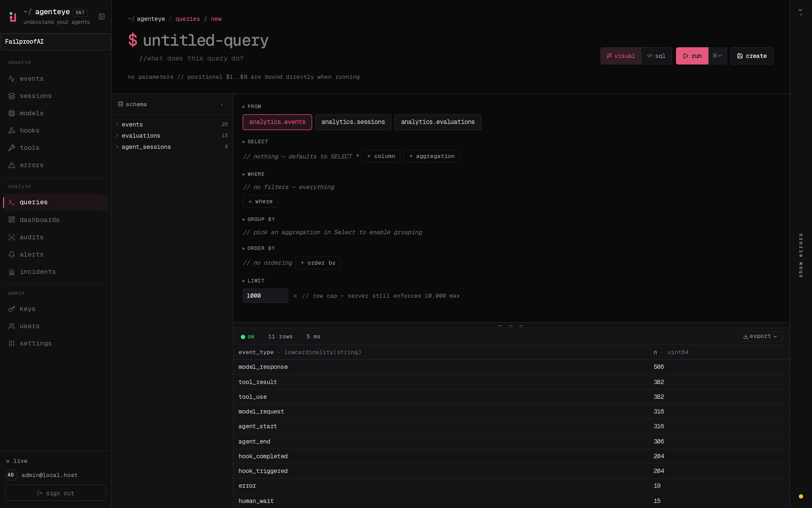Click the LIMIT input showing 1000
The image size is (812, 508).
265,296
